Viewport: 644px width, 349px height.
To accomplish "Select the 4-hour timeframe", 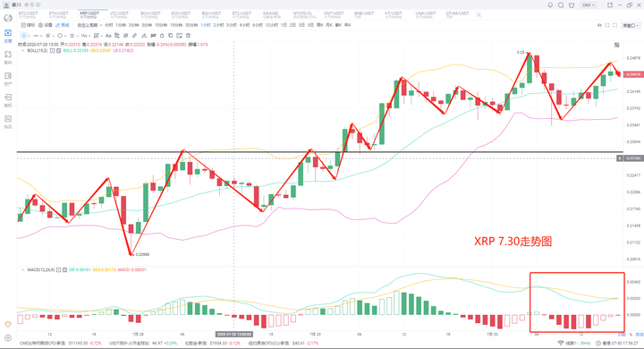I will click(x=244, y=25).
